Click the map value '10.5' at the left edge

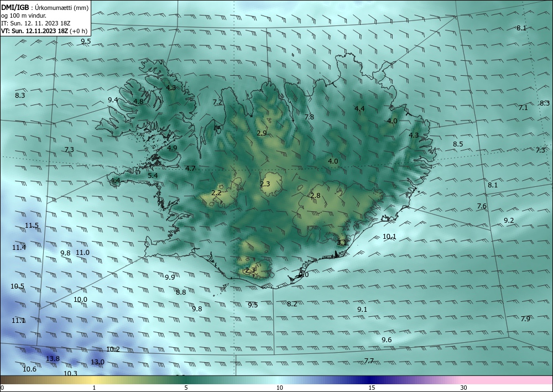click(x=17, y=286)
